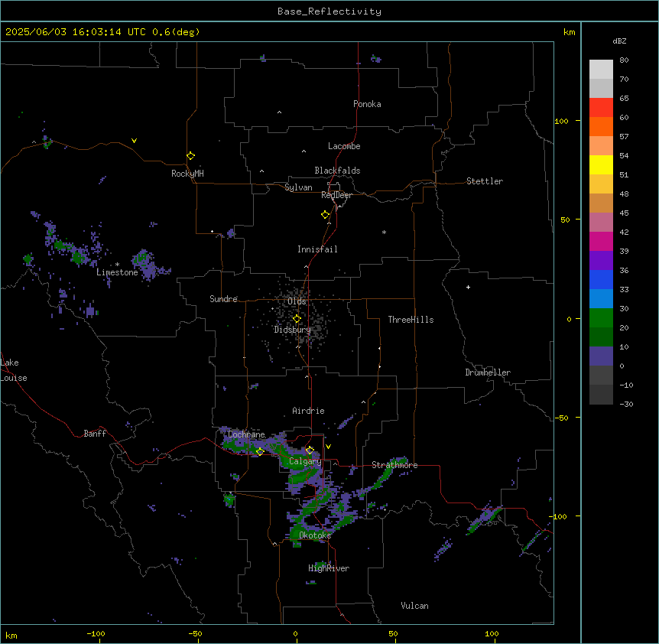Select the RedDeer city label

pyautogui.click(x=336, y=195)
